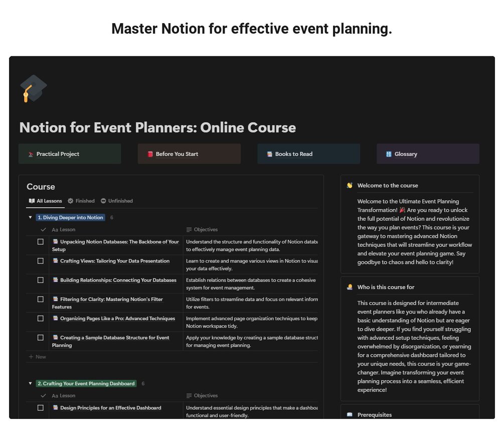The height and width of the screenshot is (428, 504).
Task: Collapse the Diving Deeper into Notion group
Action: tap(30, 218)
